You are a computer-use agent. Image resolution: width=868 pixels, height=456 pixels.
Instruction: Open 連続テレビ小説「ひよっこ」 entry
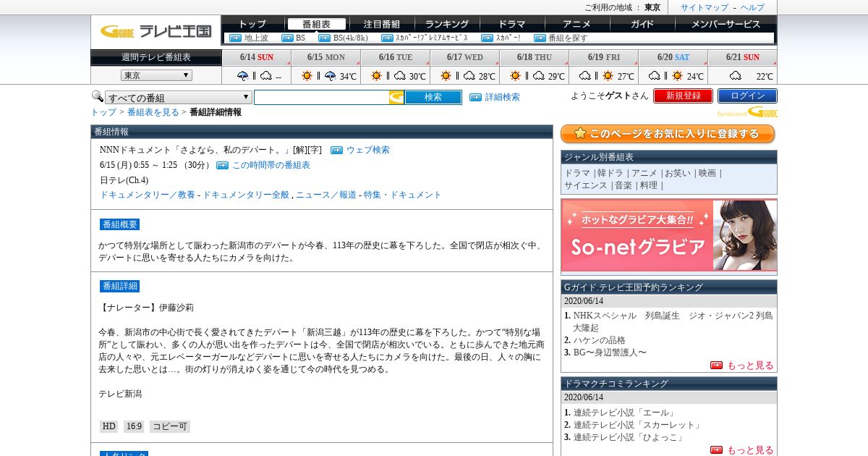click(x=629, y=437)
